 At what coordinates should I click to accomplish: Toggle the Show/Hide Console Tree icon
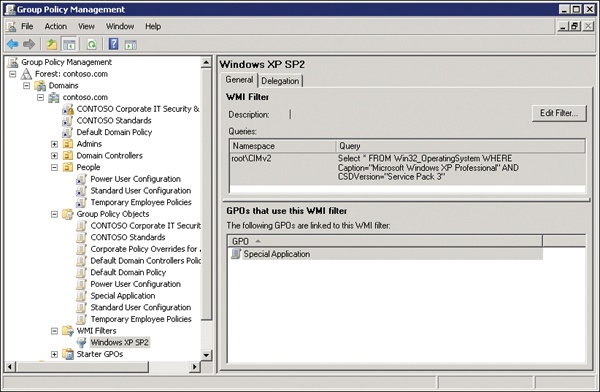click(69, 44)
